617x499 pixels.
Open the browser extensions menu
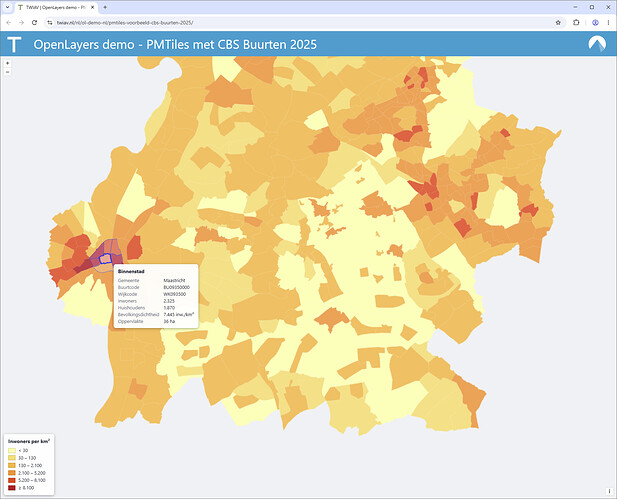click(x=576, y=23)
